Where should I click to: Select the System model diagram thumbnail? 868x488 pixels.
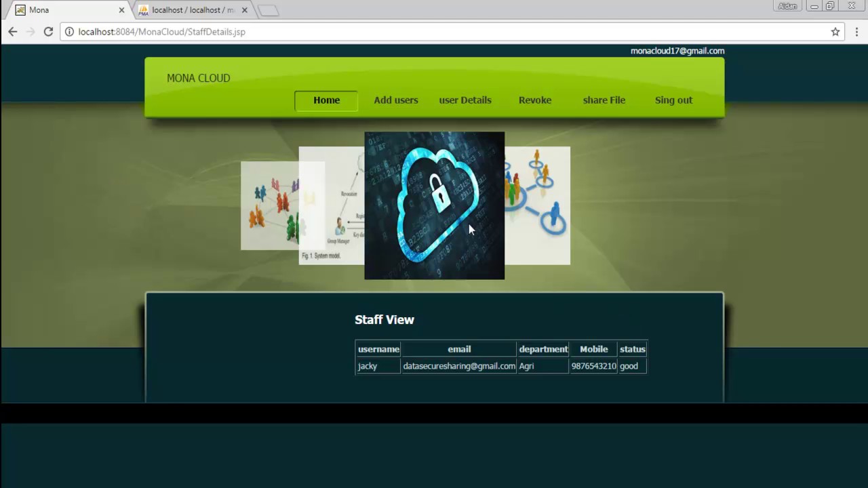click(x=332, y=205)
